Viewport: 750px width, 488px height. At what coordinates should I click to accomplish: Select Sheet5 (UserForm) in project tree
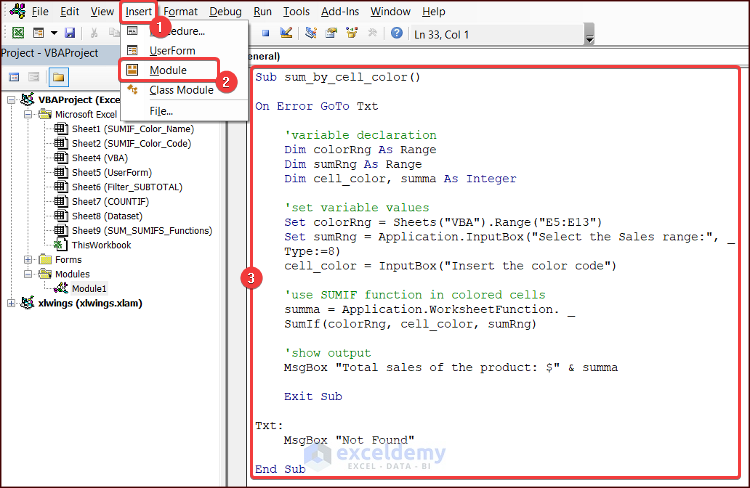(112, 172)
